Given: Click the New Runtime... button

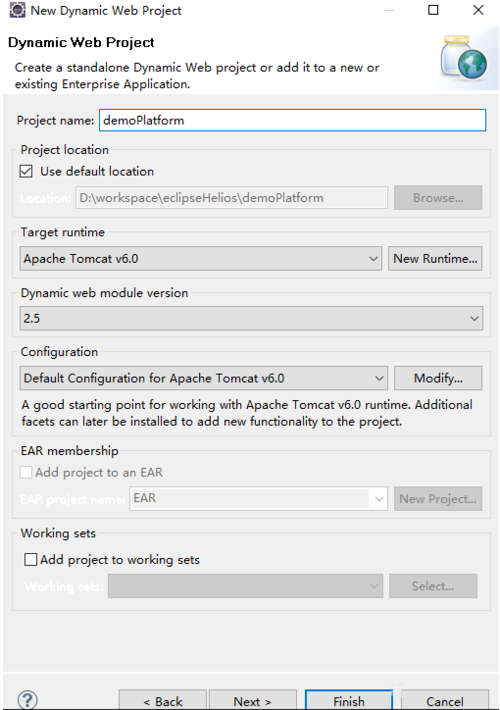Looking at the screenshot, I should pos(435,259).
